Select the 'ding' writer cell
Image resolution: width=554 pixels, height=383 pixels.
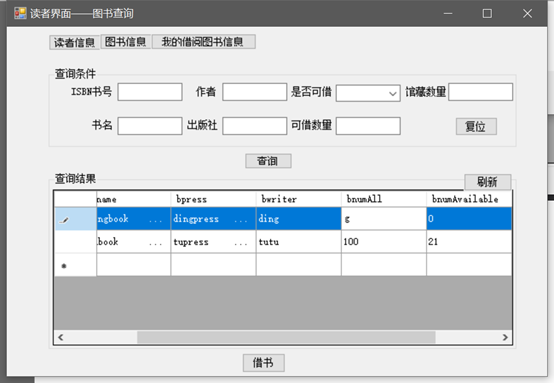[x=299, y=219]
